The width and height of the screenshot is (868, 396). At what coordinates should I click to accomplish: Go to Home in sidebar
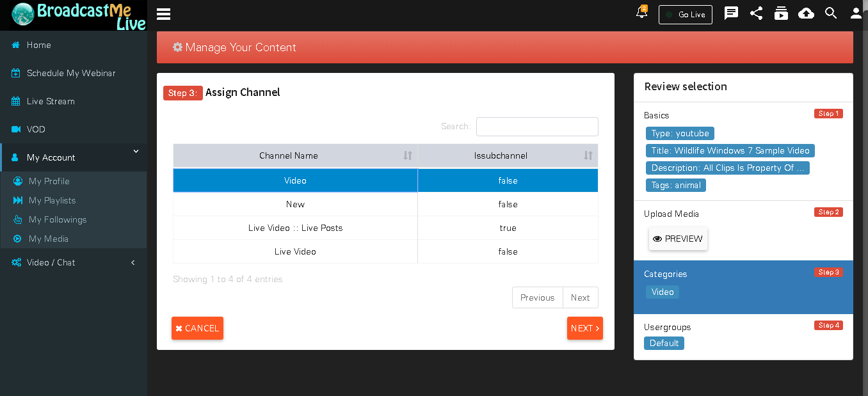tap(39, 45)
